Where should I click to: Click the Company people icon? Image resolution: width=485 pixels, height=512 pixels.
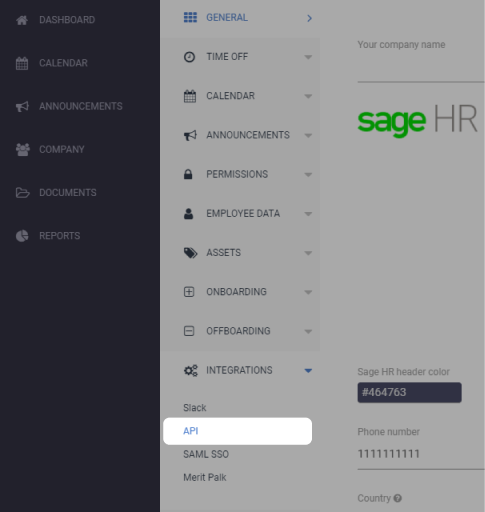tap(23, 150)
